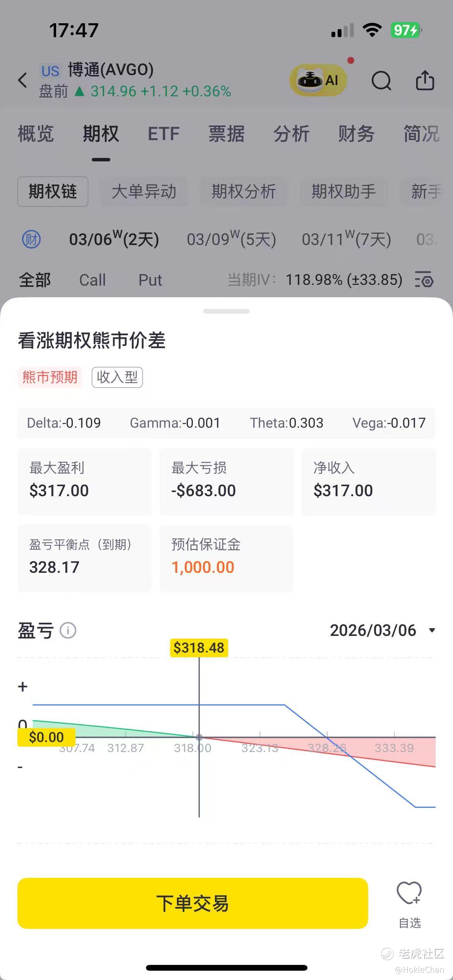Image resolution: width=453 pixels, height=980 pixels.
Task: Switch to the 分析 tab
Action: [x=291, y=134]
